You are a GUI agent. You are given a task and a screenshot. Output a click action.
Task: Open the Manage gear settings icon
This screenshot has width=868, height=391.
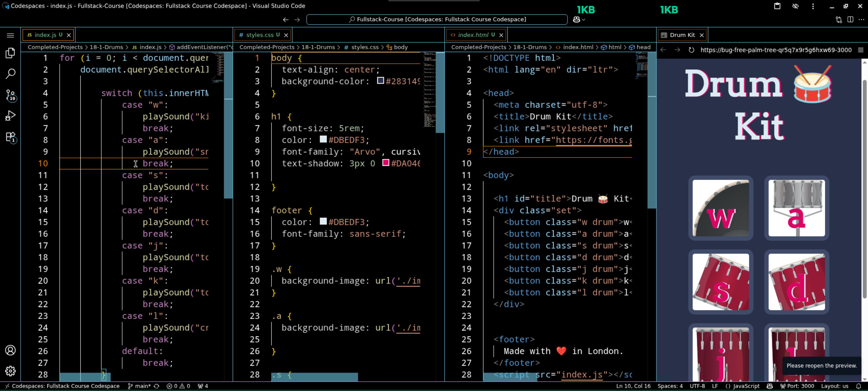point(10,371)
